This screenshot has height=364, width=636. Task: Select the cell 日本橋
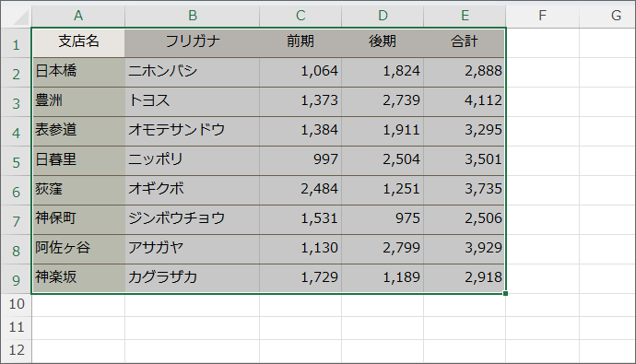pos(78,72)
